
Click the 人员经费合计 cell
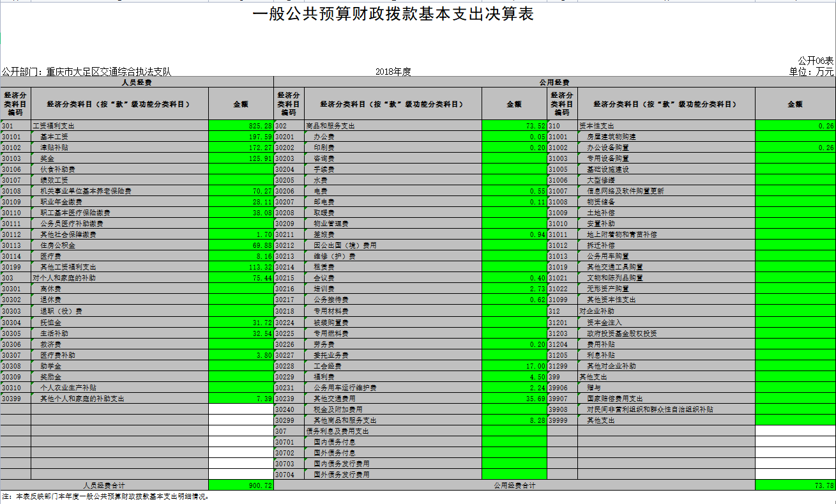[x=104, y=485]
